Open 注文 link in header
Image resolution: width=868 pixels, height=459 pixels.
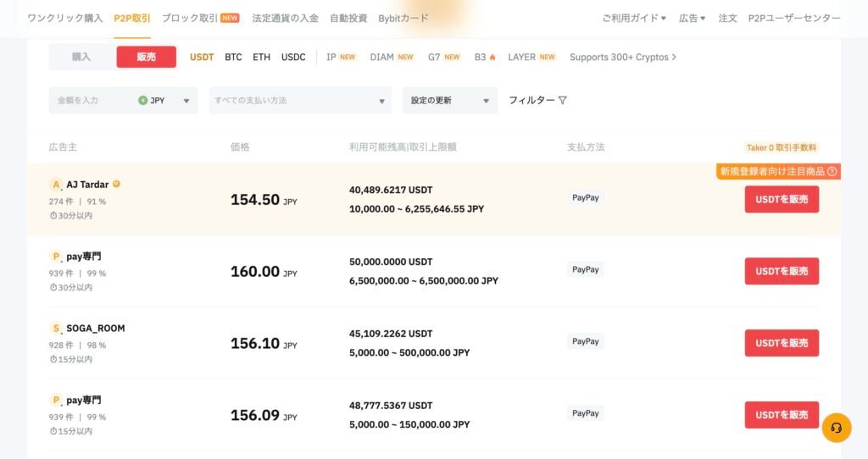(727, 19)
